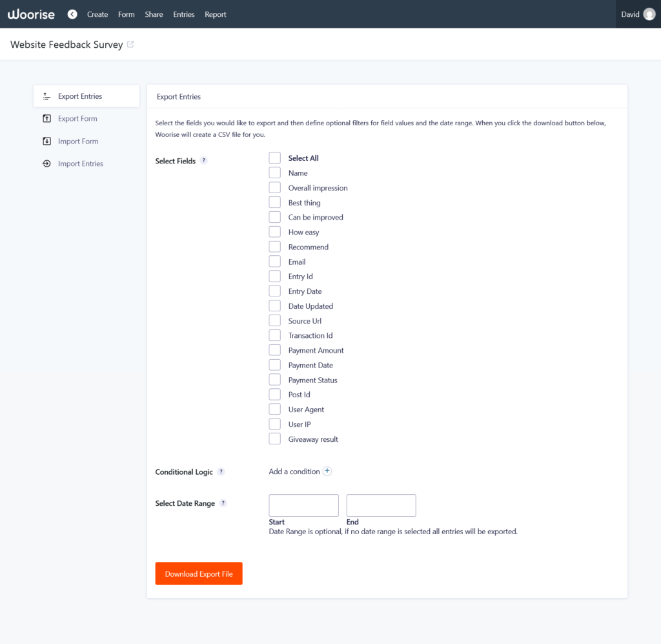Open the Create menu
Image resolution: width=661 pixels, height=644 pixels.
tap(97, 14)
